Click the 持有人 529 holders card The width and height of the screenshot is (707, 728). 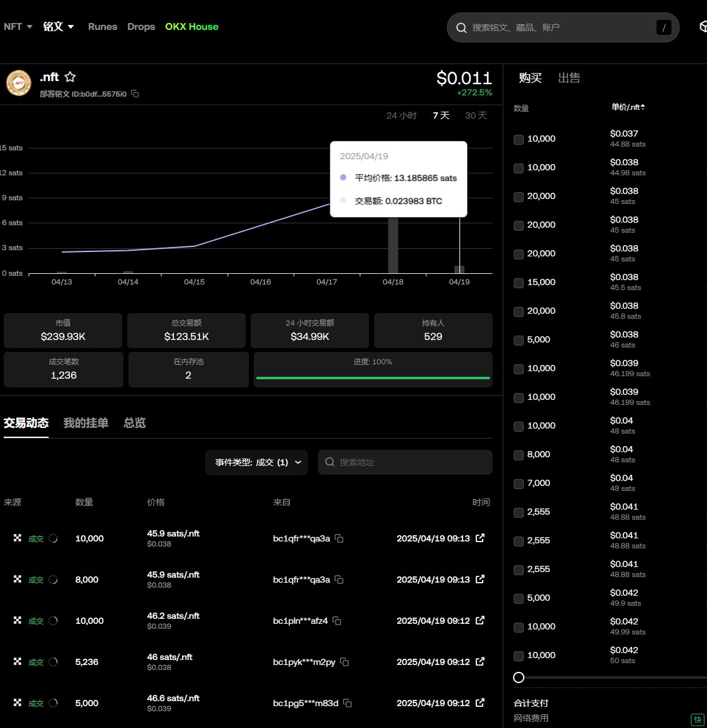click(x=433, y=331)
